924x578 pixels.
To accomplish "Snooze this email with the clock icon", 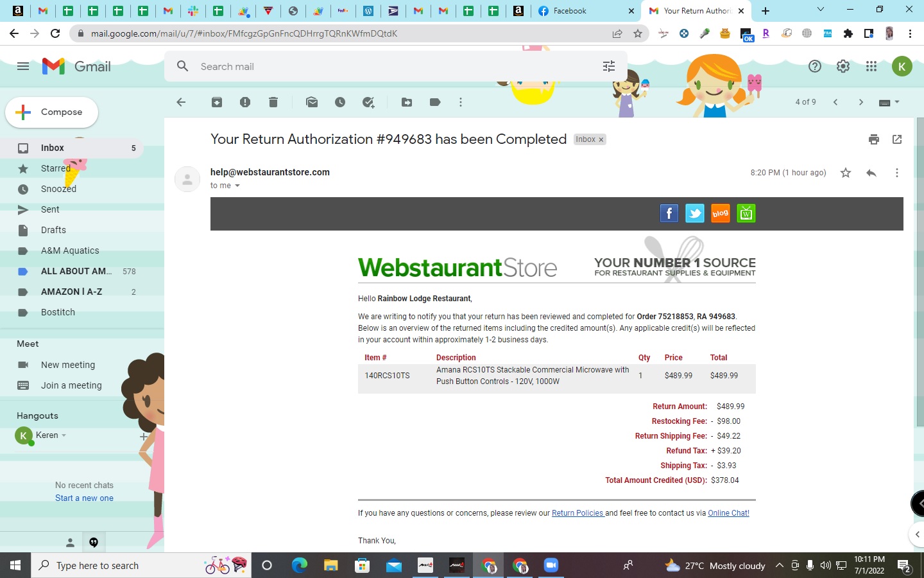I will click(x=340, y=102).
